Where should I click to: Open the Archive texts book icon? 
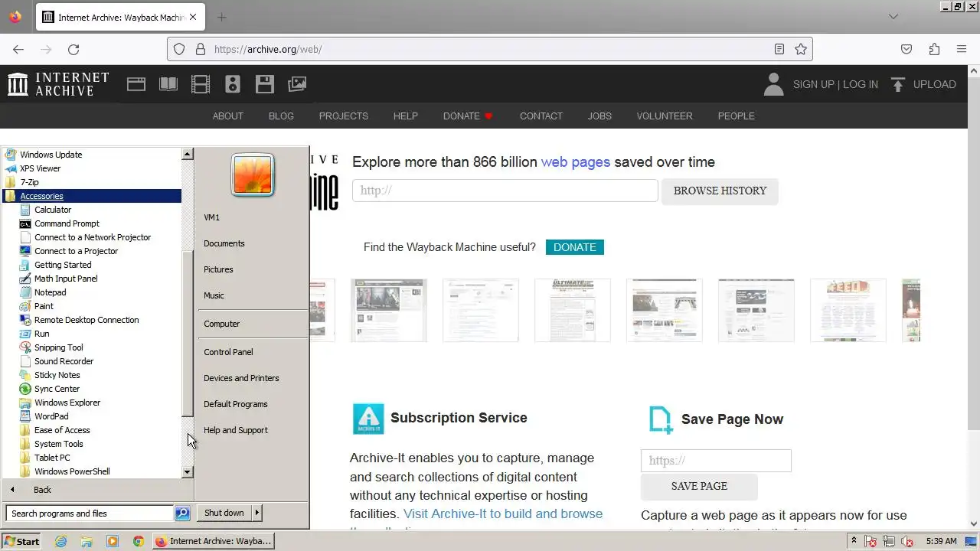tap(168, 84)
